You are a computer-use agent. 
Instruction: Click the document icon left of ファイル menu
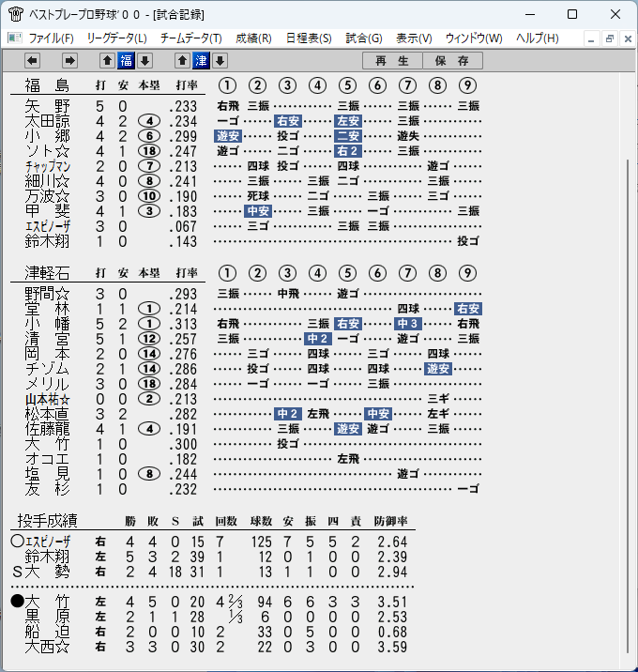tap(15, 38)
